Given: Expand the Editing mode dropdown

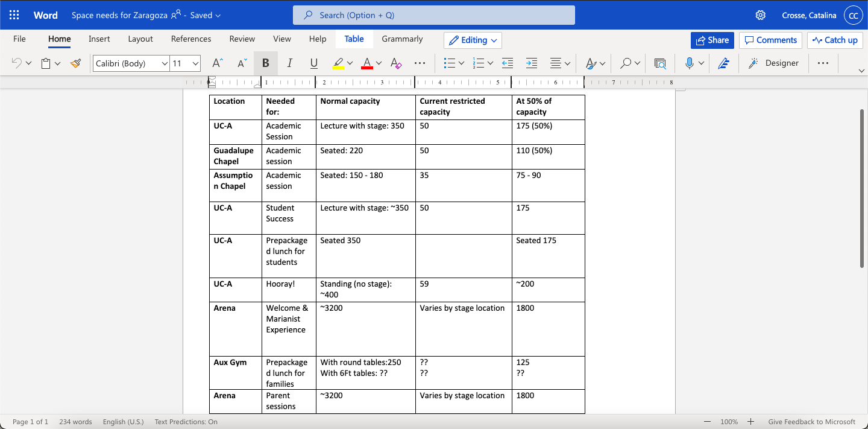Looking at the screenshot, I should (x=473, y=40).
